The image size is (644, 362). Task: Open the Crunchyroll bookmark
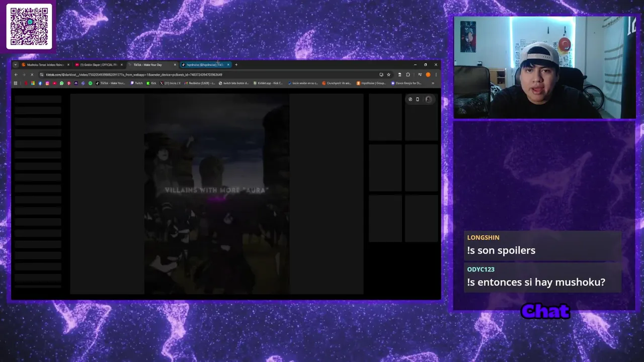tap(337, 83)
